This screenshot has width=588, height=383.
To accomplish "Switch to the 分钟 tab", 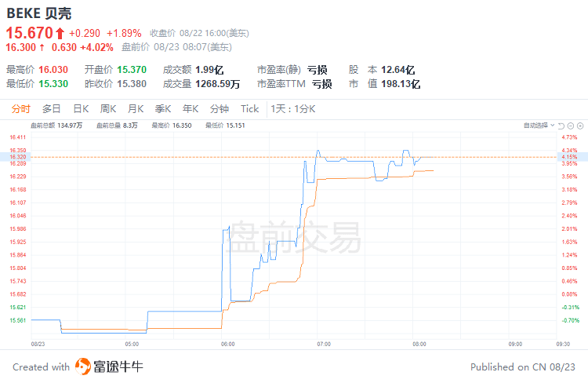I will click(220, 109).
